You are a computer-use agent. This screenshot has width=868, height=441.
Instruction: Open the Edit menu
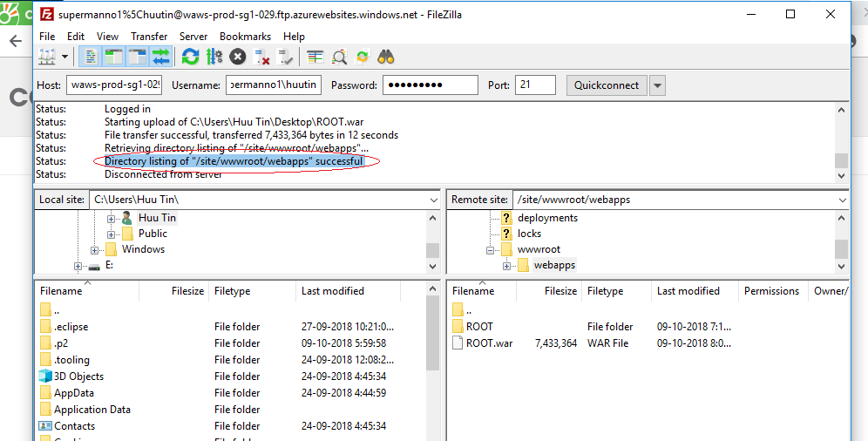click(x=76, y=37)
